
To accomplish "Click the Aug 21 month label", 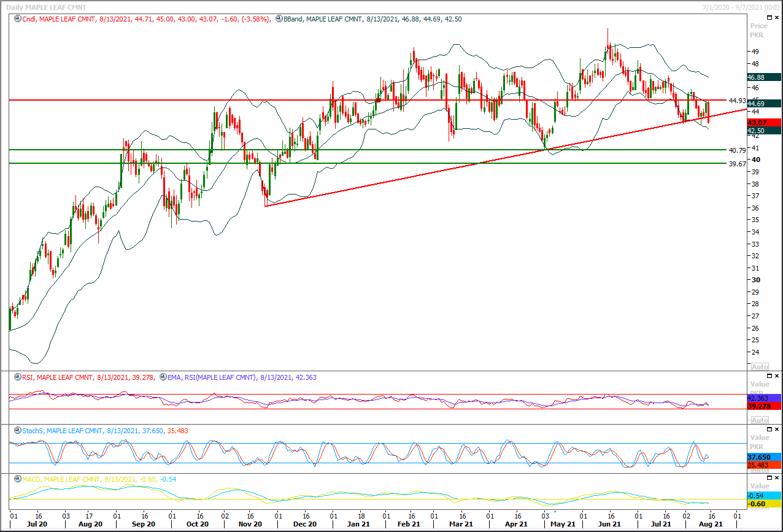I will click(709, 525).
